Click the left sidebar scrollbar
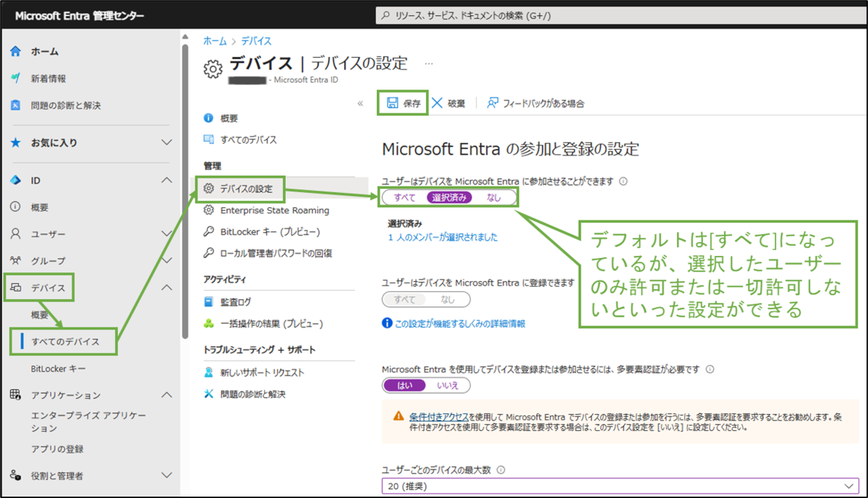This screenshot has width=868, height=498. point(185,192)
